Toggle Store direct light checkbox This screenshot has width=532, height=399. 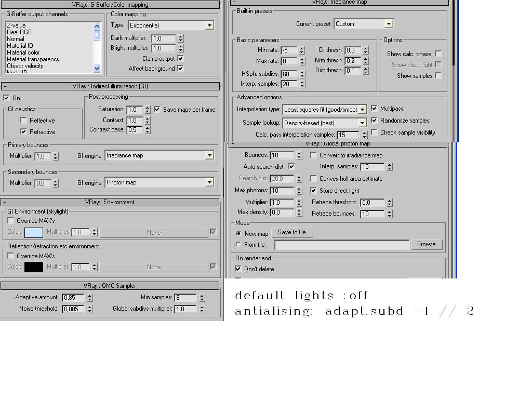[313, 190]
